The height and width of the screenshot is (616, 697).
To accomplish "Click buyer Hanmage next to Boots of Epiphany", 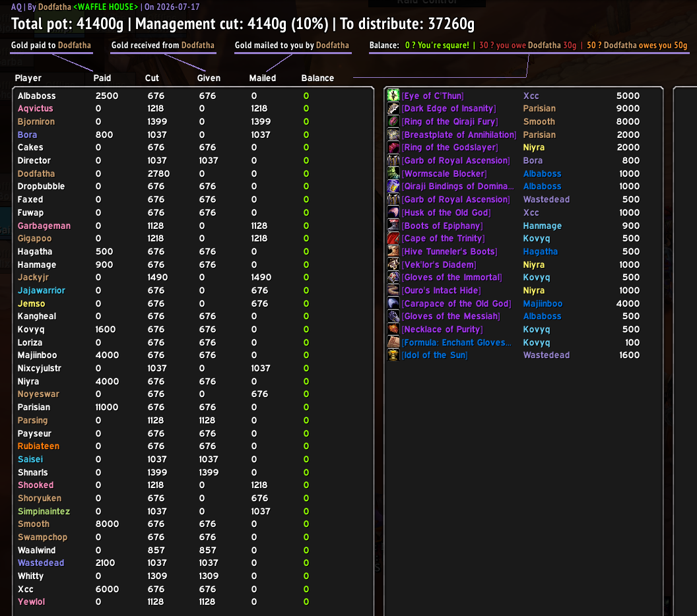I will [543, 226].
